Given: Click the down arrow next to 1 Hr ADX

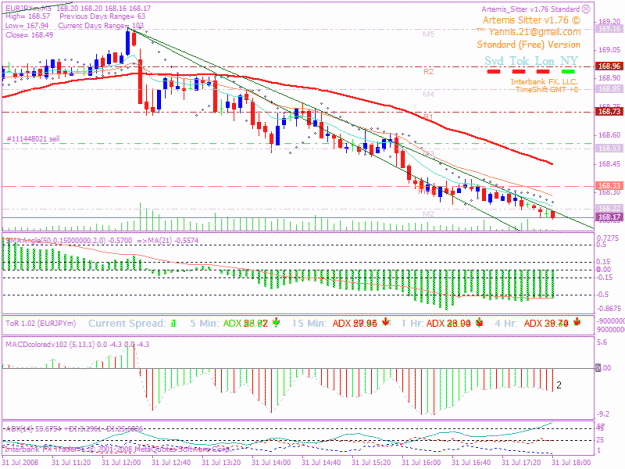Looking at the screenshot, I should pos(479,323).
